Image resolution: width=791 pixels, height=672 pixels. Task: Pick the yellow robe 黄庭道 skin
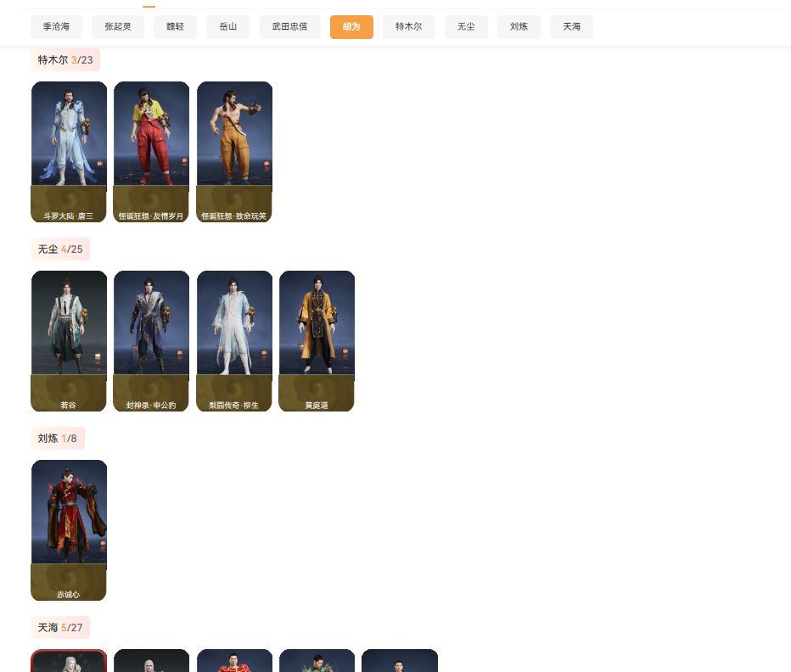pyautogui.click(x=317, y=341)
